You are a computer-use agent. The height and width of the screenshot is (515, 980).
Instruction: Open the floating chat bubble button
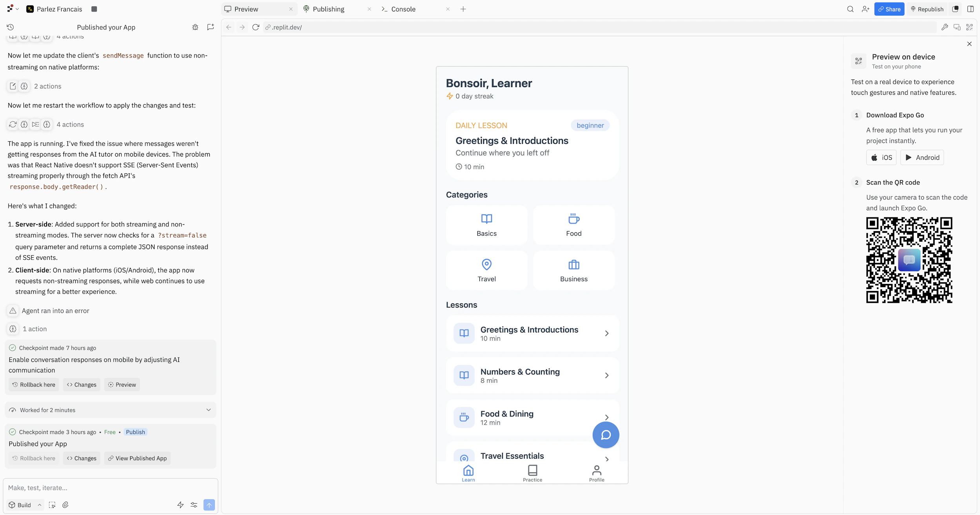tap(605, 435)
